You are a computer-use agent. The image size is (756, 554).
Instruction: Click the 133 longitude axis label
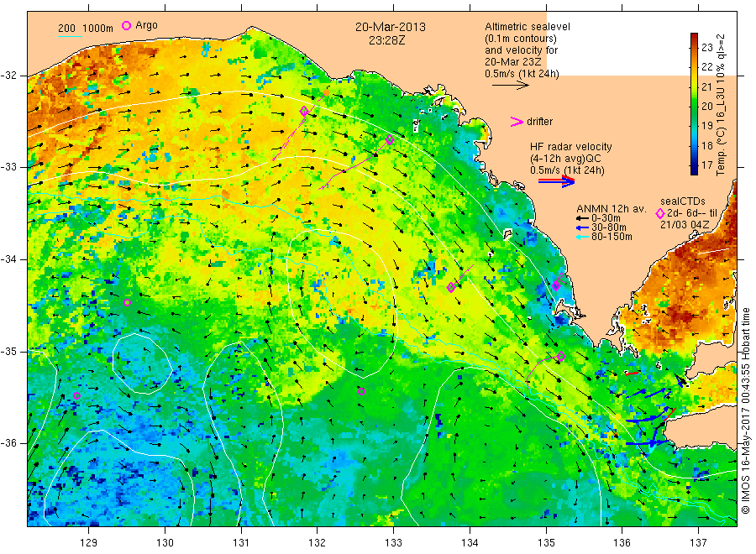393,543
